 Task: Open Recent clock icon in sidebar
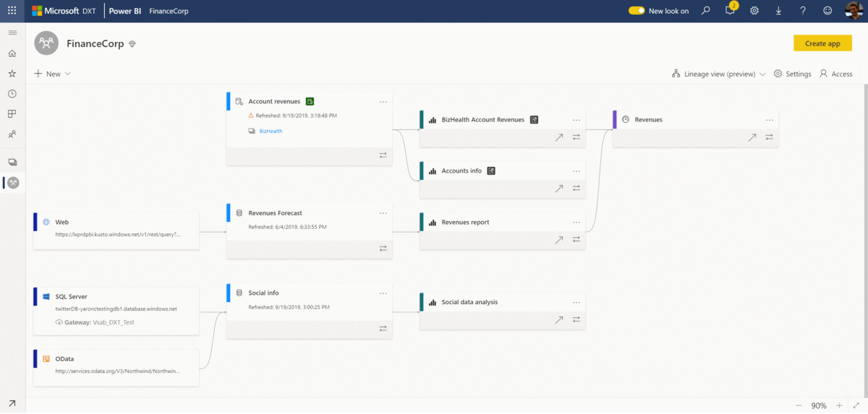pos(12,94)
